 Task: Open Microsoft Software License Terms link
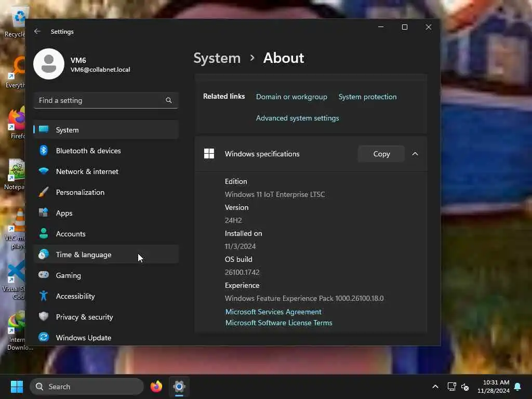278,323
